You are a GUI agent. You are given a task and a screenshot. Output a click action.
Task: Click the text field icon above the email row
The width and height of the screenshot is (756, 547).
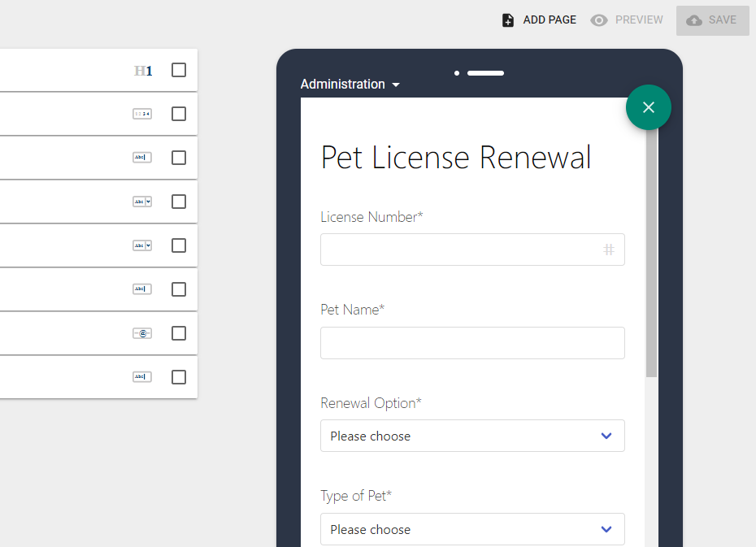(x=142, y=289)
